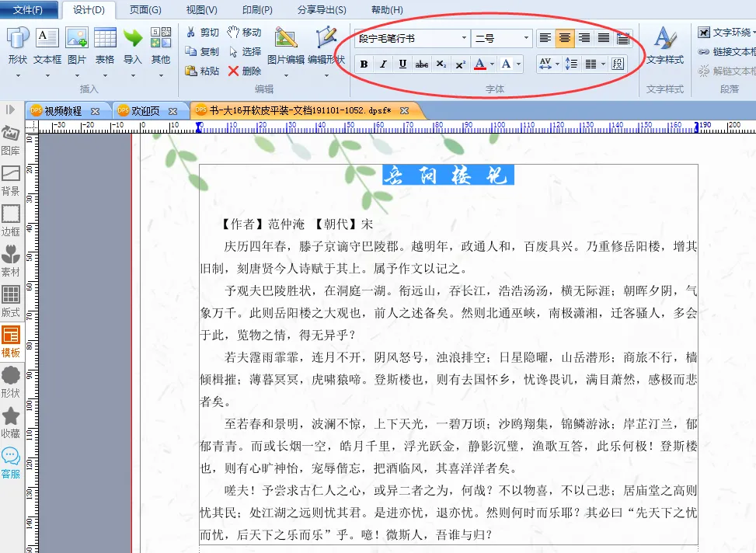Screen dimensions: 756x553
Task: Open the 模板 template sidebar panel
Action: click(11, 343)
